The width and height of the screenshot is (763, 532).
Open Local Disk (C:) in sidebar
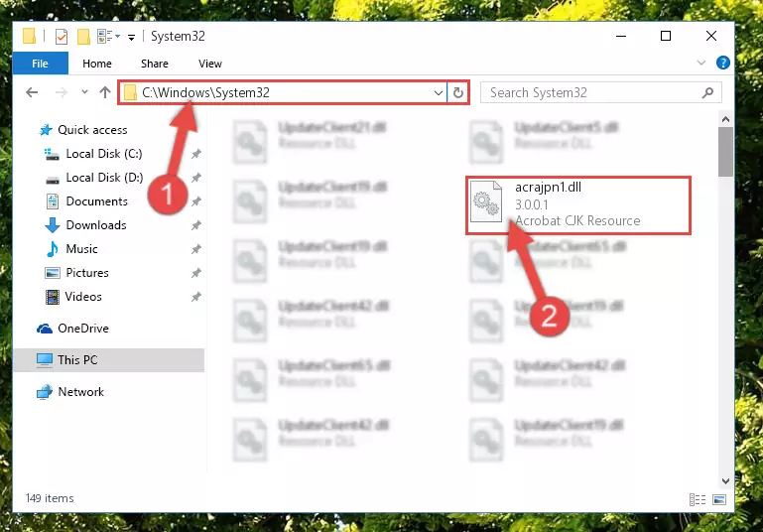[x=103, y=154]
